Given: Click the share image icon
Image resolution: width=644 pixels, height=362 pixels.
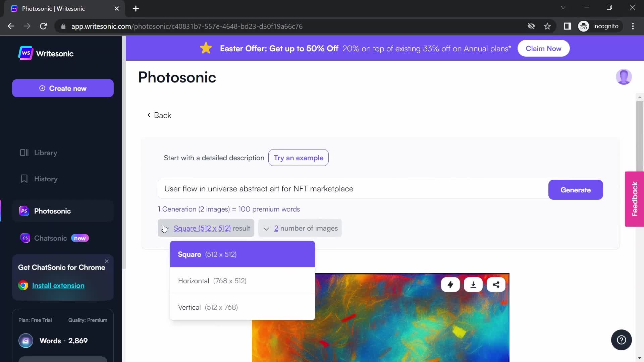Looking at the screenshot, I should pos(496,285).
